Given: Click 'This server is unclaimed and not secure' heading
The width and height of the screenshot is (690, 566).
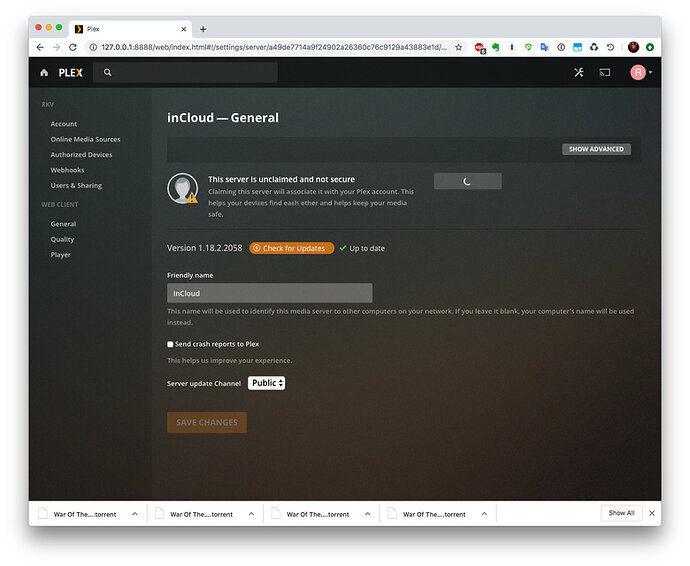Looking at the screenshot, I should [x=281, y=179].
